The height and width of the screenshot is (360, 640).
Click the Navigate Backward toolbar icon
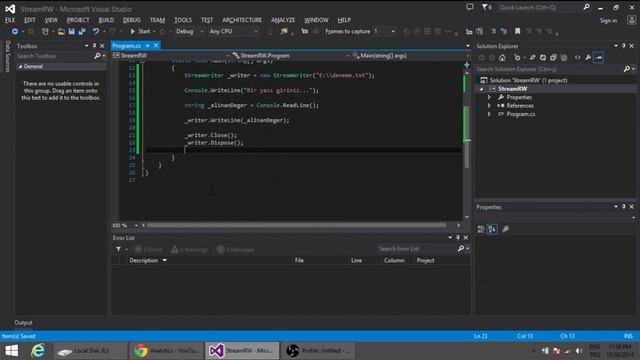[x=15, y=31]
